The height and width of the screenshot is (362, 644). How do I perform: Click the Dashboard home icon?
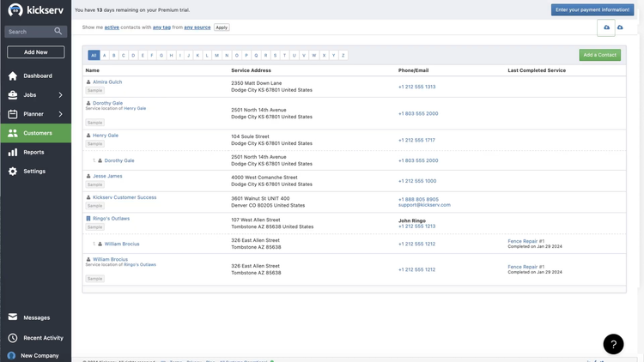click(x=13, y=76)
